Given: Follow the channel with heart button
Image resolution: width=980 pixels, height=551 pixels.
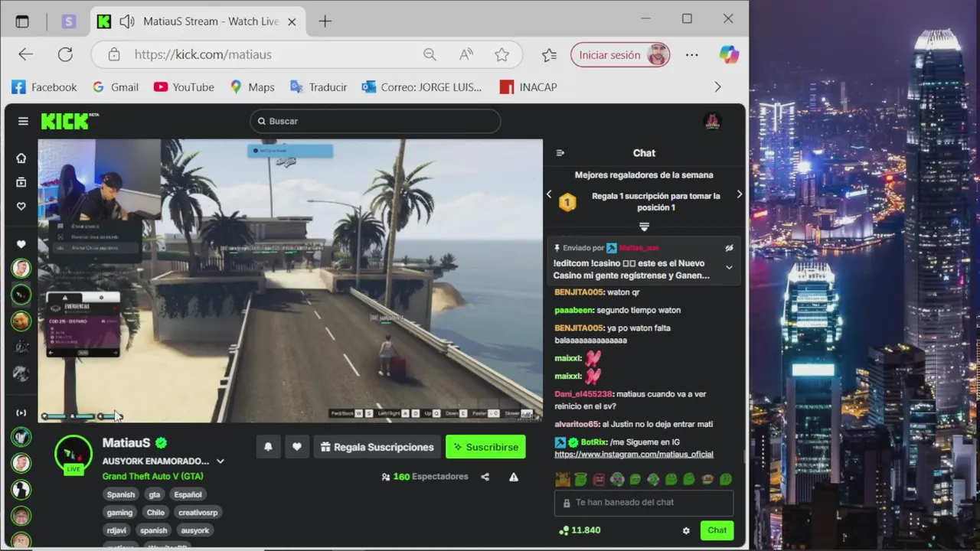Looking at the screenshot, I should coord(297,447).
